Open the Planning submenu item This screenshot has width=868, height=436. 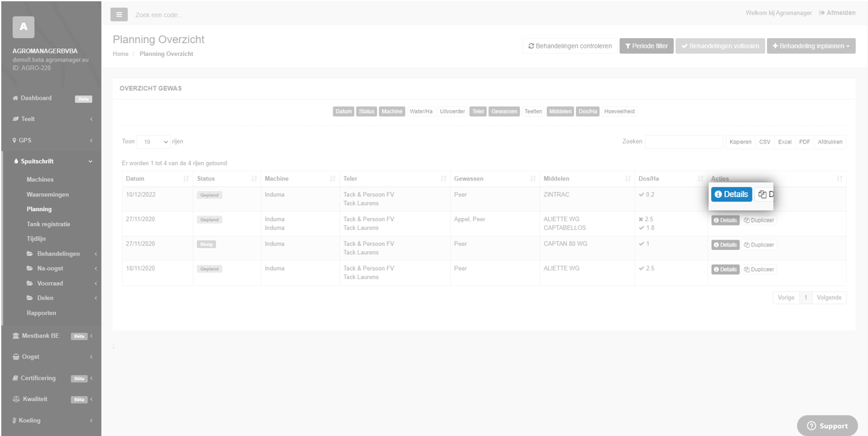(39, 209)
